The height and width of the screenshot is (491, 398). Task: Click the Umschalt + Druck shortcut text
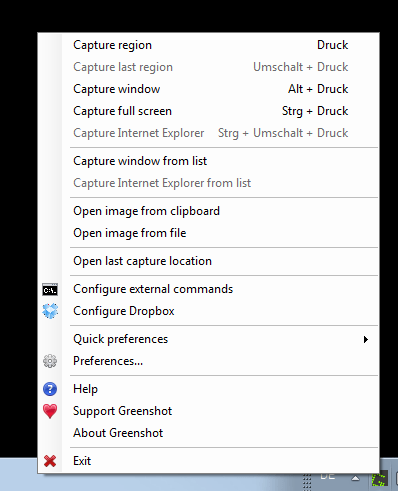301,67
